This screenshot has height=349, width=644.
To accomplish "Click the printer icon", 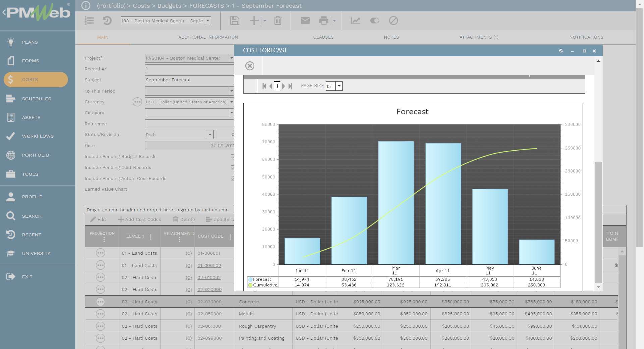I will [324, 21].
